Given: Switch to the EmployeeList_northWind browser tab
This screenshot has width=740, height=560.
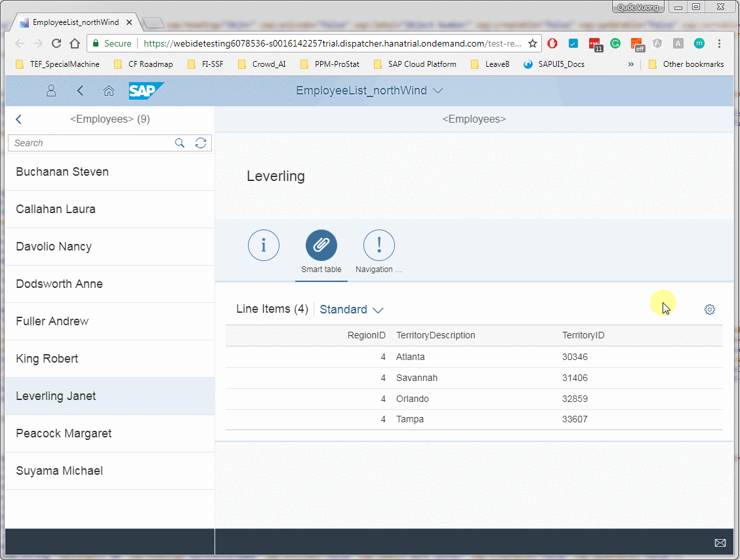Looking at the screenshot, I should pos(74,21).
